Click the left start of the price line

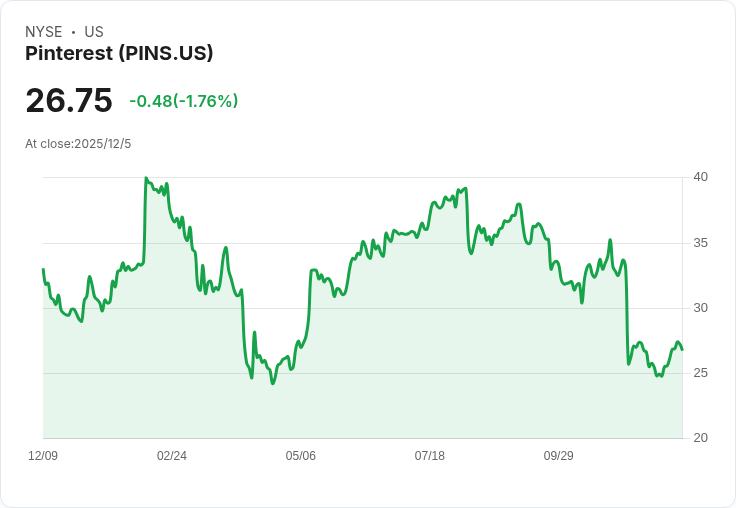coord(43,269)
